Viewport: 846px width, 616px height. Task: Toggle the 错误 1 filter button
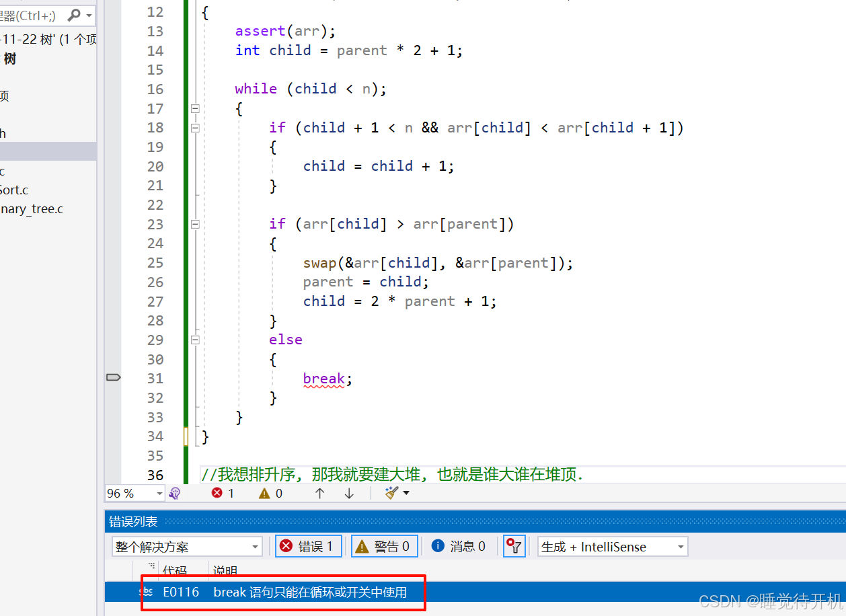pyautogui.click(x=309, y=546)
